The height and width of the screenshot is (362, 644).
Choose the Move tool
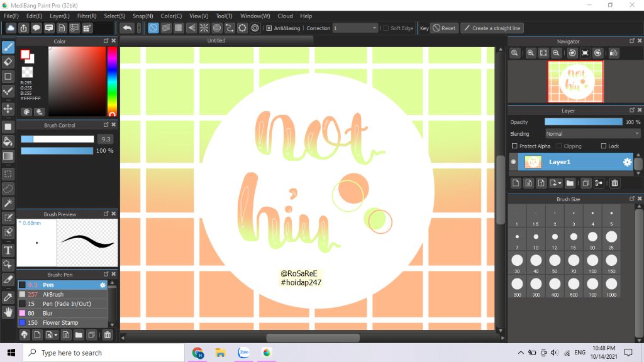tap(8, 109)
